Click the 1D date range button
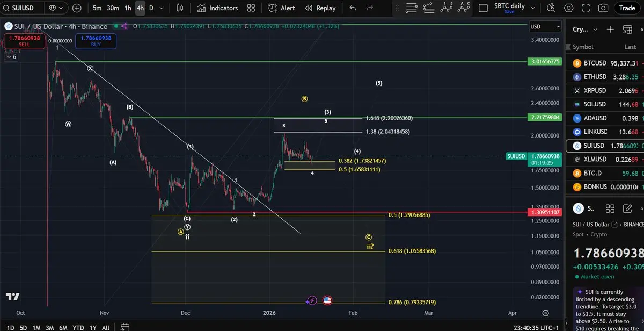This screenshot has width=644, height=331. coord(10,327)
